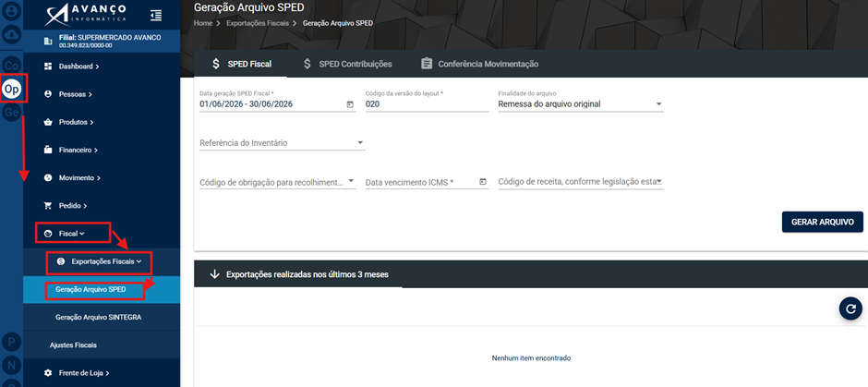This screenshot has width=868, height=387.
Task: Open Finalidade do arquivo dropdown
Action: point(581,103)
